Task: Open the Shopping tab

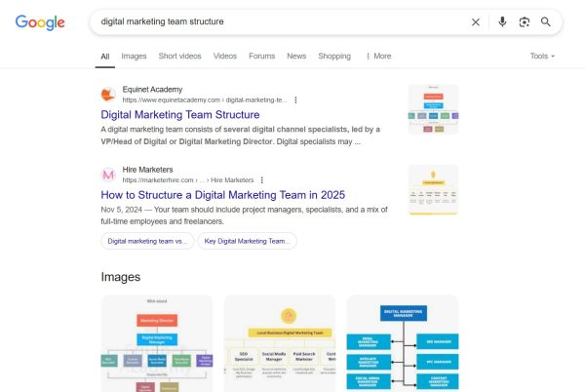Action: coord(334,56)
